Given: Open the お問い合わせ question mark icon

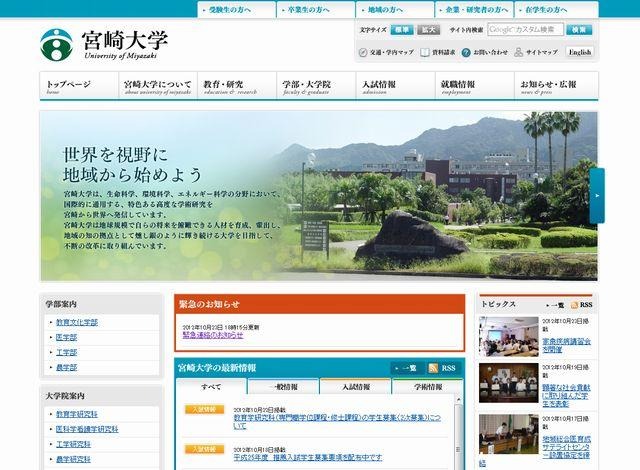Looking at the screenshot, I should tap(466, 52).
